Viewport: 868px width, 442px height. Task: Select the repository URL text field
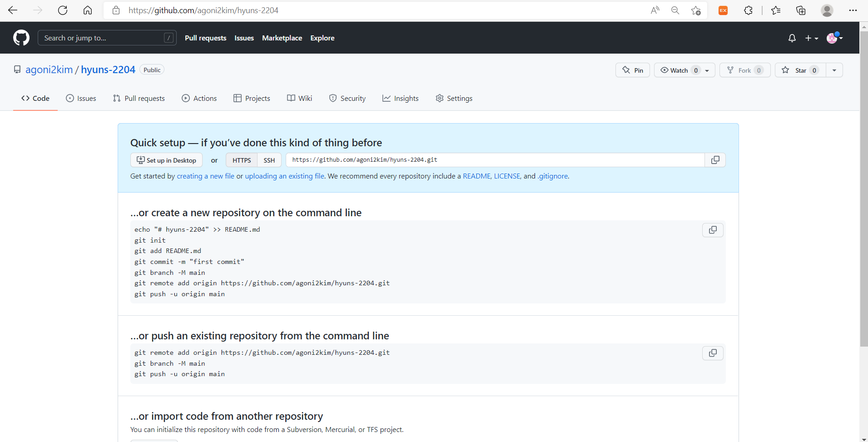[x=495, y=160]
